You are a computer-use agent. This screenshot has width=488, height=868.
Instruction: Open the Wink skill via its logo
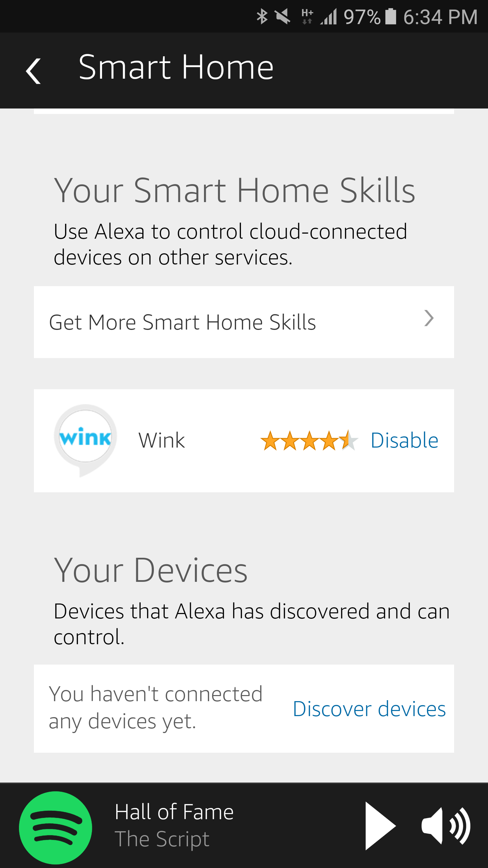point(85,439)
